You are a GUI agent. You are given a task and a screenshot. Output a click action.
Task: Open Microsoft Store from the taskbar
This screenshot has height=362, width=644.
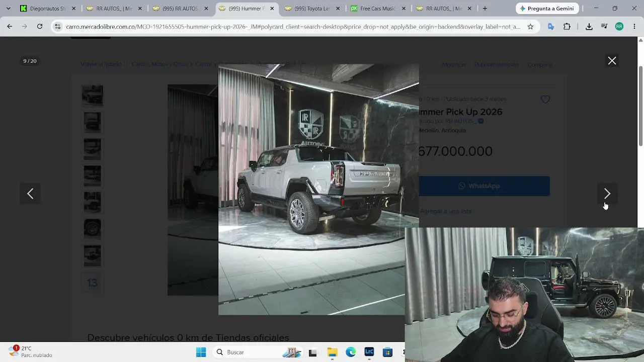coord(387,352)
